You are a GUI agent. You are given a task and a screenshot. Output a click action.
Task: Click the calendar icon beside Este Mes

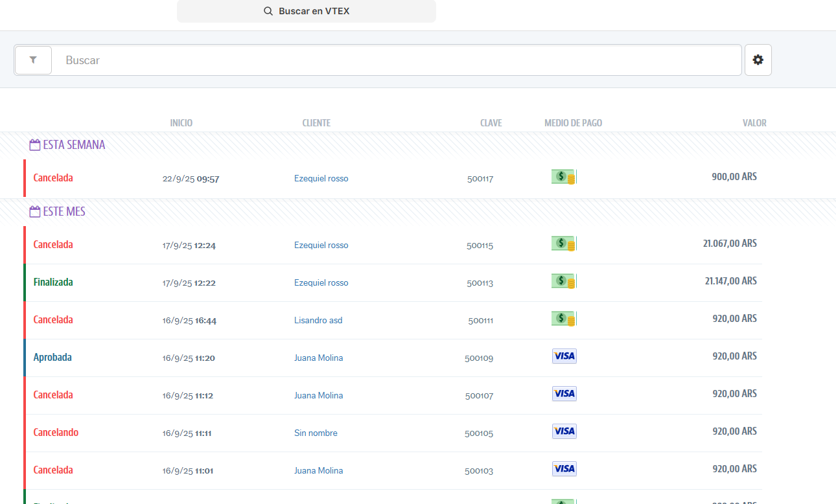35,212
